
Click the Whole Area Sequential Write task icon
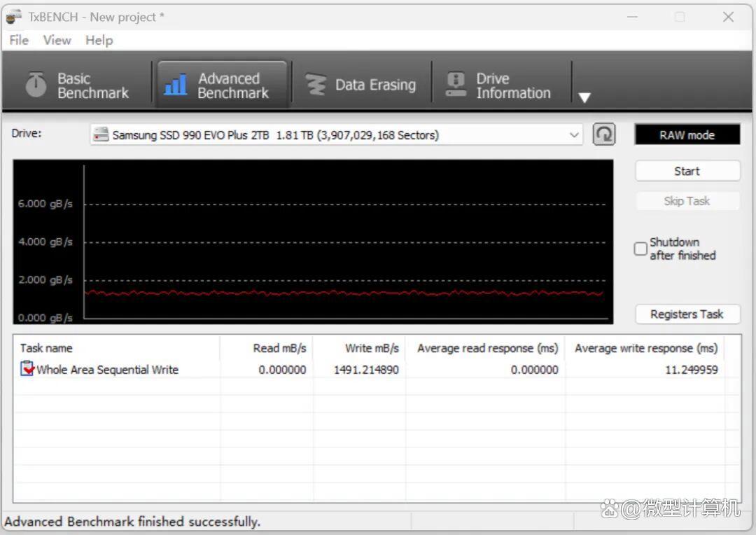pos(27,369)
